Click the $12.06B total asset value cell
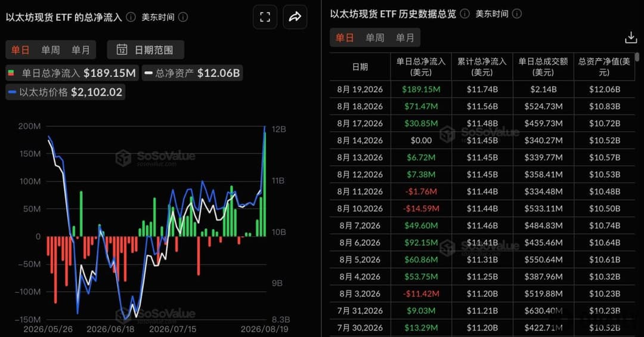Viewport: 644px width, 337px height. (604, 89)
